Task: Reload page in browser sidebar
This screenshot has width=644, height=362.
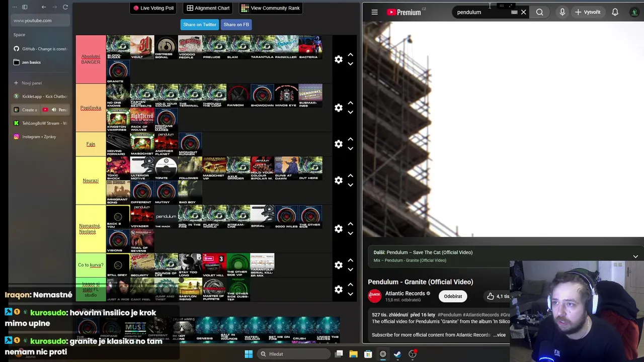Action: point(65,7)
